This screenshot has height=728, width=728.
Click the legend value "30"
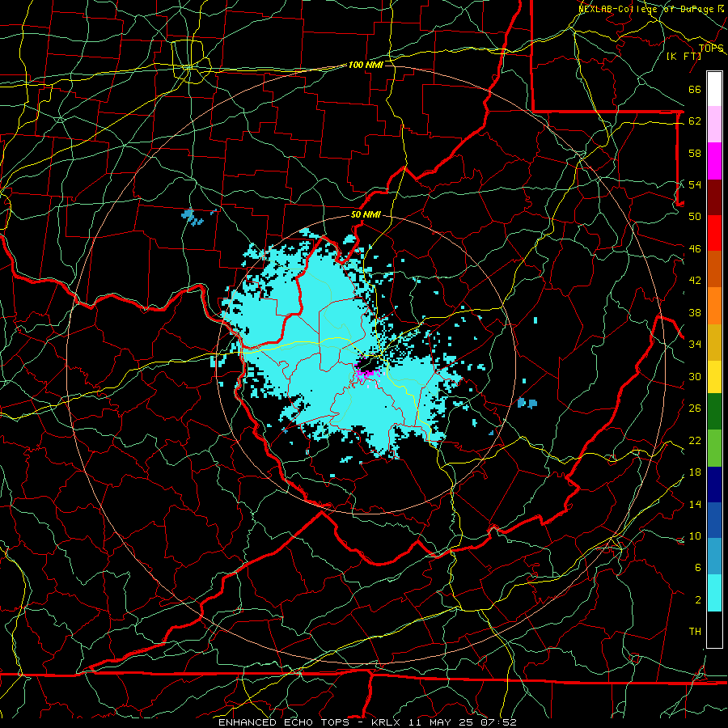[695, 376]
